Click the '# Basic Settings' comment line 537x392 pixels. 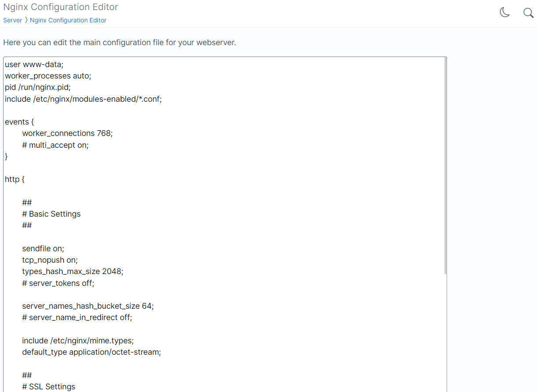(x=51, y=214)
